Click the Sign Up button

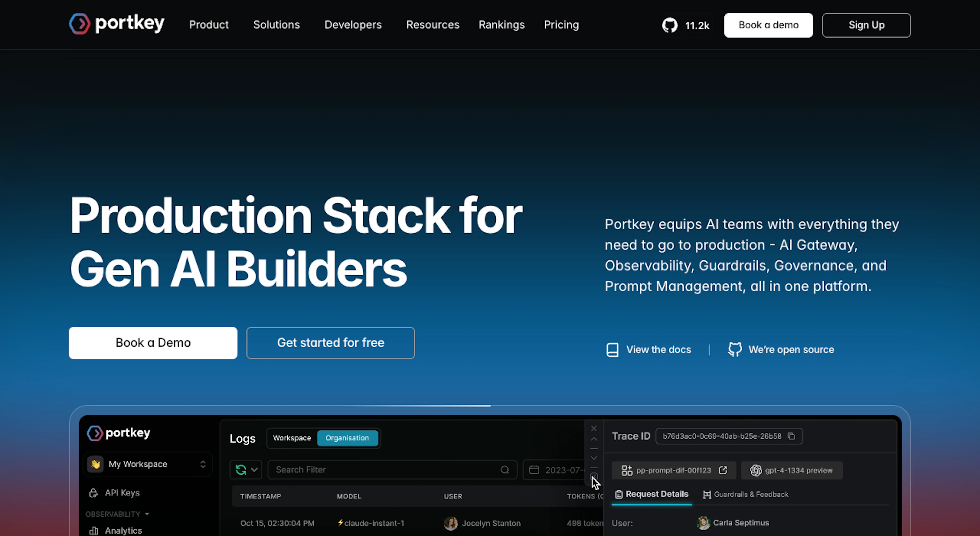click(866, 25)
